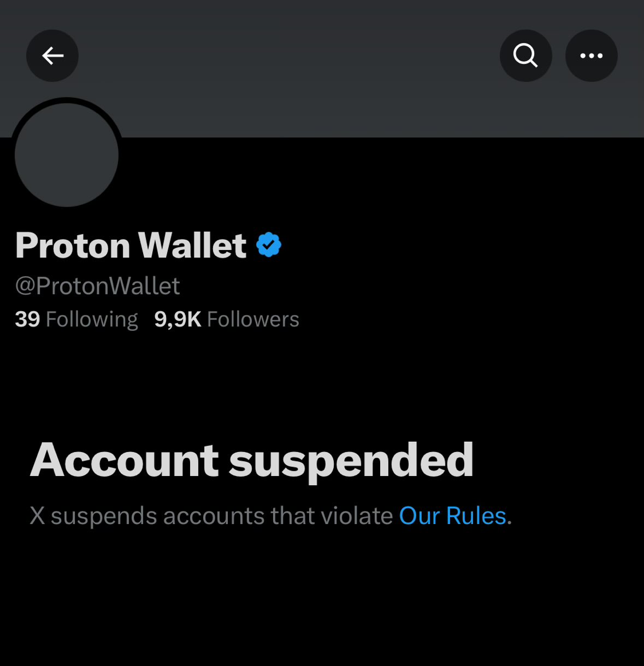
Task: Click the number 39 following count
Action: pyautogui.click(x=27, y=319)
